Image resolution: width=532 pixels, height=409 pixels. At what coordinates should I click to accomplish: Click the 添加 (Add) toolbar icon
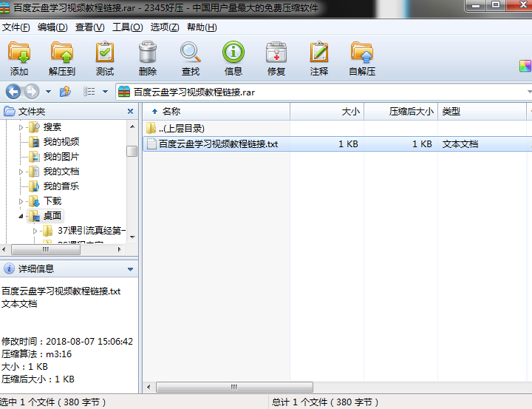click(19, 58)
